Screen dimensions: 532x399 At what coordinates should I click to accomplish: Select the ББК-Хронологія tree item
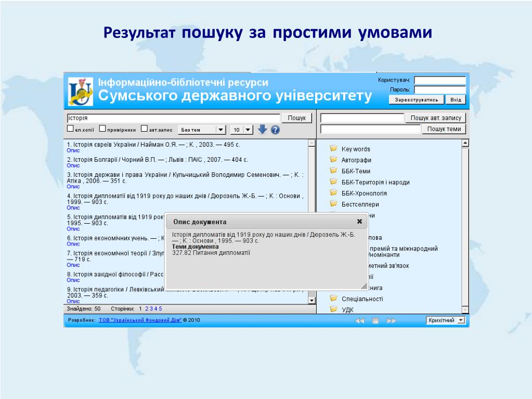pyautogui.click(x=364, y=194)
